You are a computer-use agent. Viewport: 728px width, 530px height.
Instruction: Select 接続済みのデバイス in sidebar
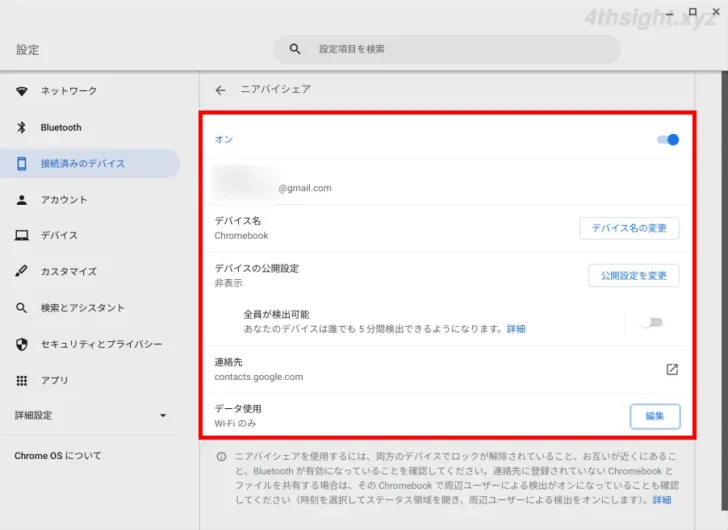(x=90, y=163)
